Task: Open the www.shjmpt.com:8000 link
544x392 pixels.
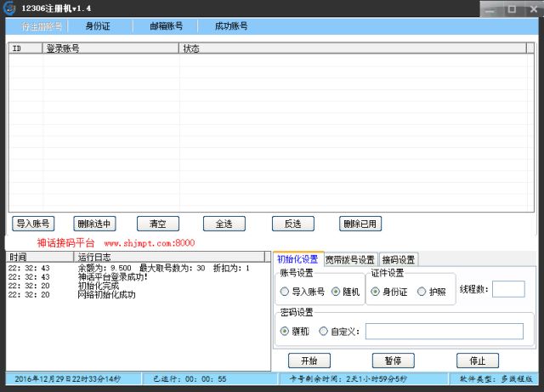Action: (150, 242)
